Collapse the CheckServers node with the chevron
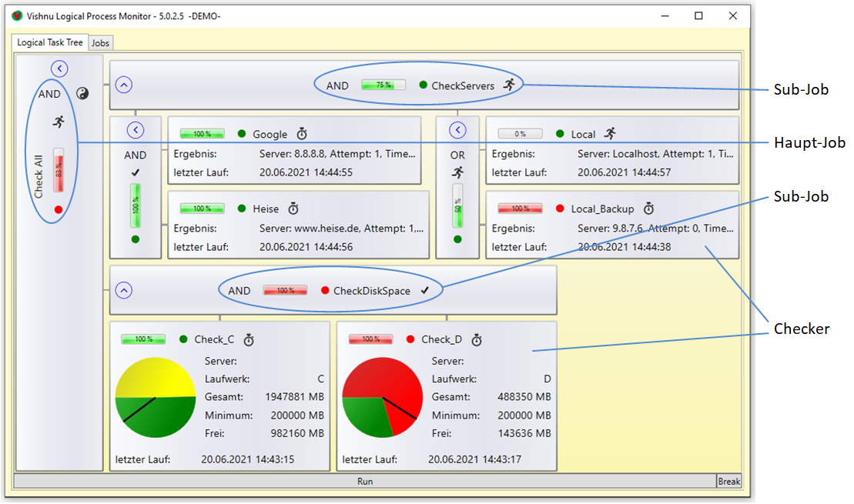Image resolution: width=854 pixels, height=504 pixels. (124, 85)
